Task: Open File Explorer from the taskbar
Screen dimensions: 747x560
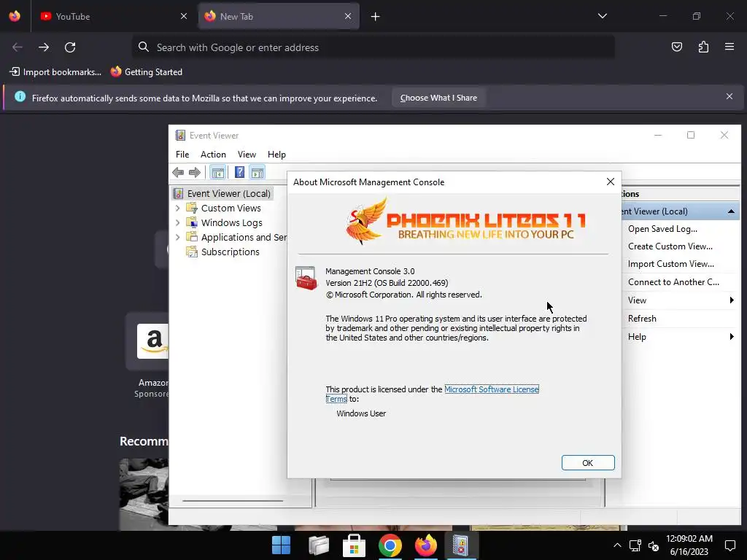Action: pos(318,545)
